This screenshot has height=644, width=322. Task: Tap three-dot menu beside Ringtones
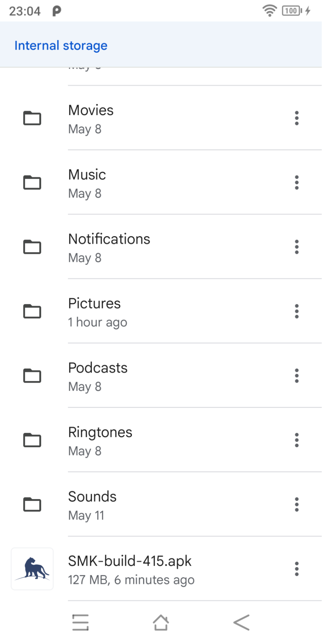point(297,440)
